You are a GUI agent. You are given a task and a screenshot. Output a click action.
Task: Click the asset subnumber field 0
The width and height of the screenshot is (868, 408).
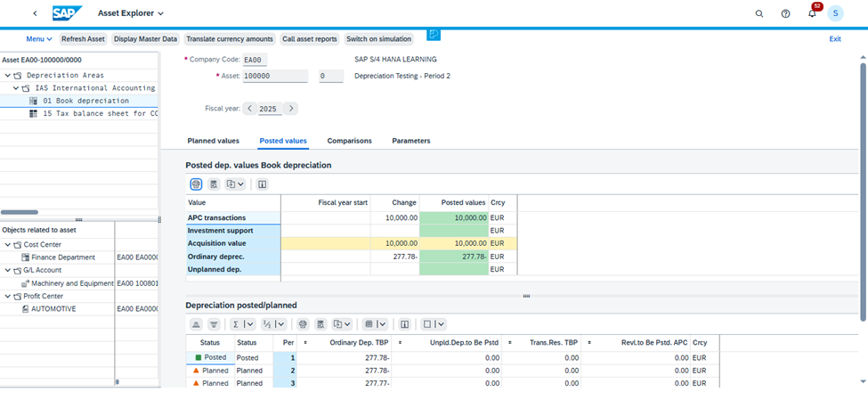(331, 76)
